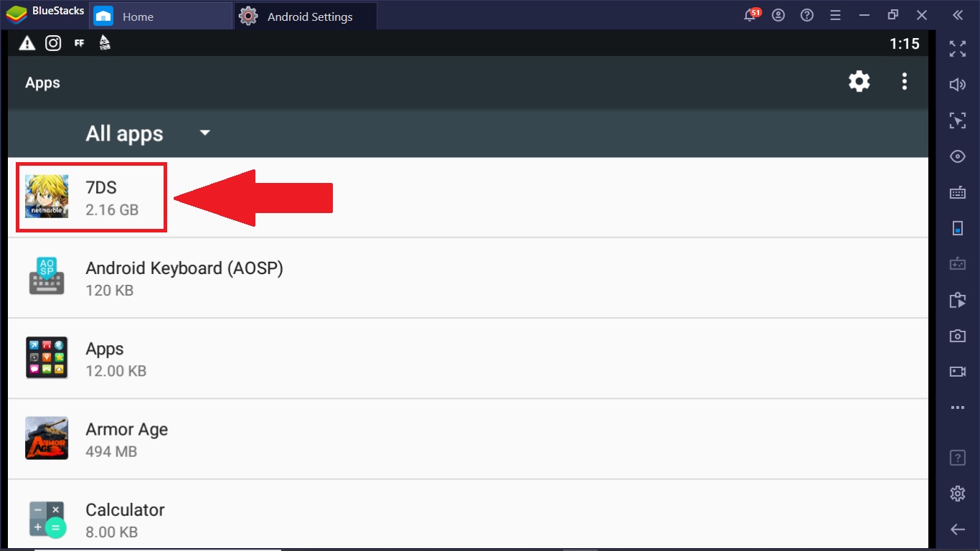Open the sidebar help question box icon
Image resolution: width=980 pixels, height=551 pixels.
[x=958, y=458]
